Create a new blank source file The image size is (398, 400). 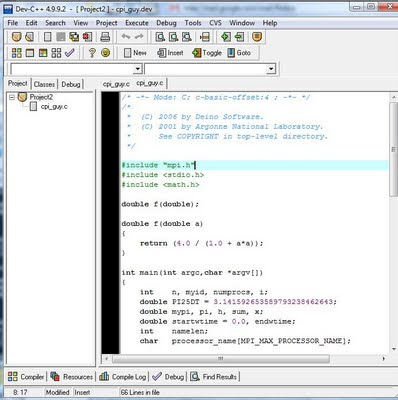tap(48, 37)
